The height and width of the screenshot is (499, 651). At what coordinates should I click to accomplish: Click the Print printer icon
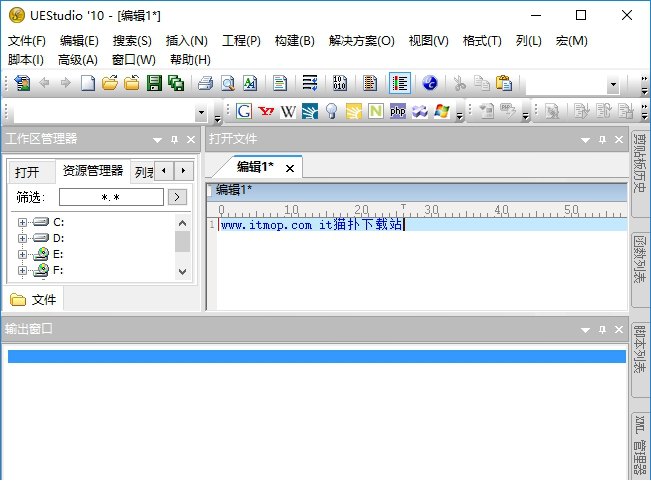[206, 83]
